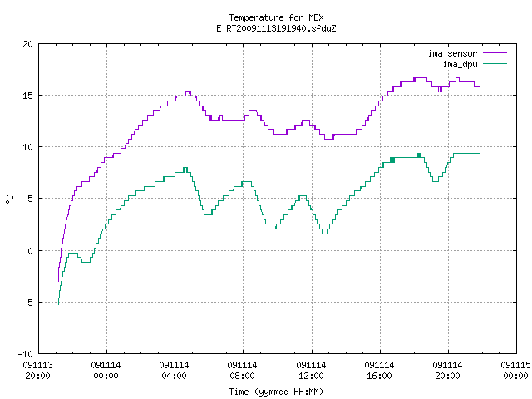The height and width of the screenshot is (399, 532).
Task: Click the x-axis label '091113 20:00'
Action: [x=37, y=371]
